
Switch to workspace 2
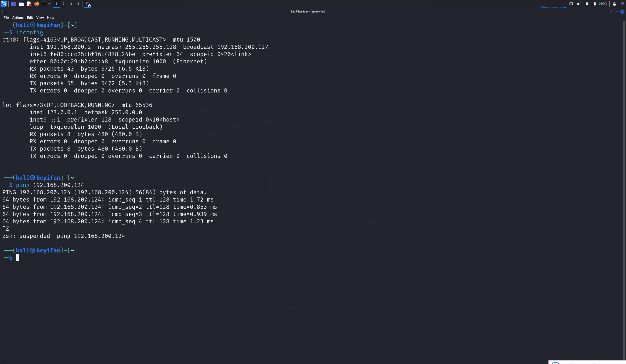pyautogui.click(x=64, y=4)
